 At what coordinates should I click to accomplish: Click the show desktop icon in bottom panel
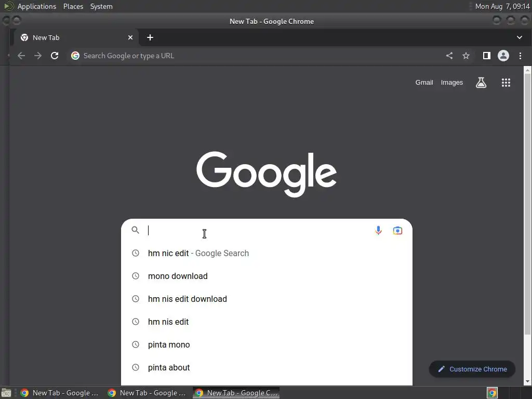pos(6,393)
